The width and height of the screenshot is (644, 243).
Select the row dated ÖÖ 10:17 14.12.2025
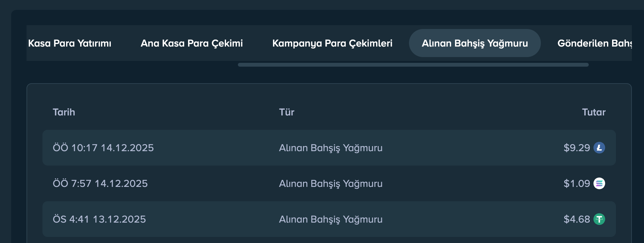pyautogui.click(x=329, y=148)
